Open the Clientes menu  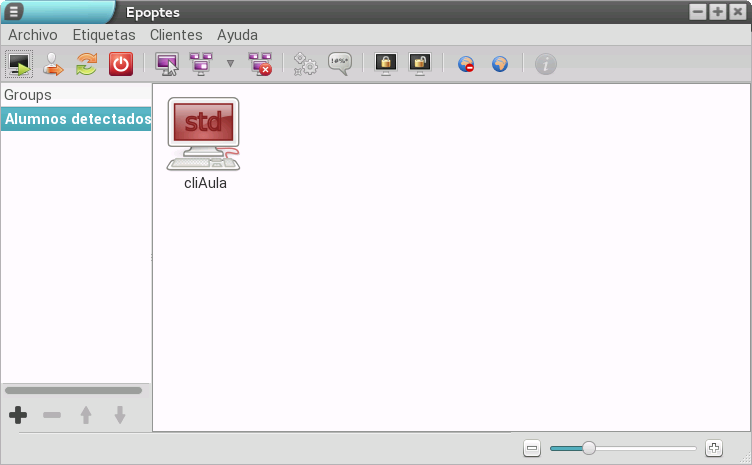click(x=176, y=34)
